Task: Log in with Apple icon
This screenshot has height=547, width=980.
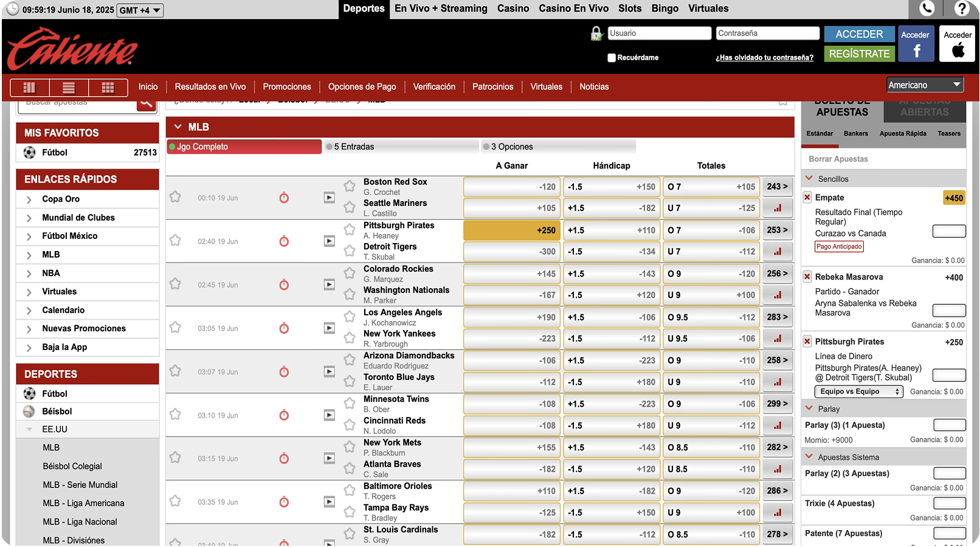Action: tap(958, 44)
